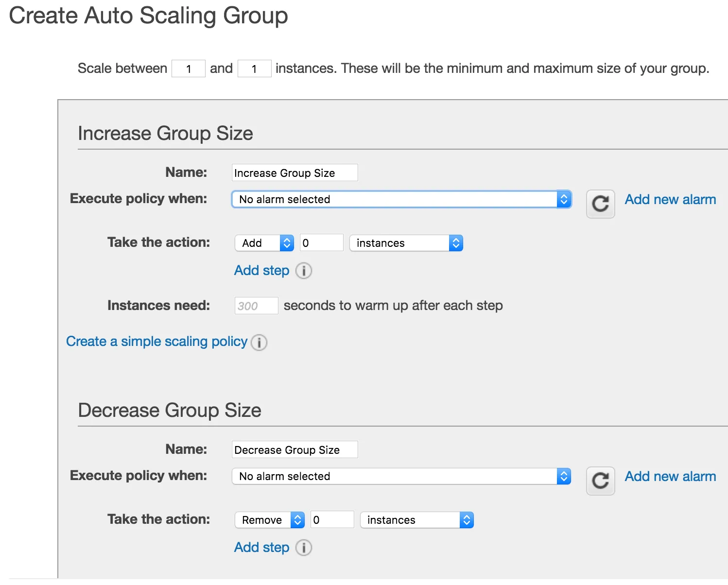Open the Add action dropdown

point(264,243)
